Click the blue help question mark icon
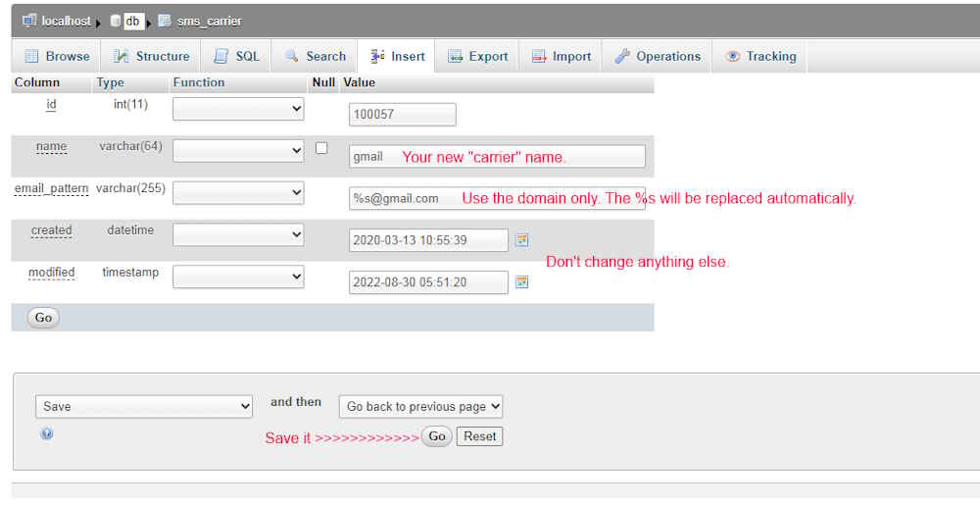Viewport: 980px width, 505px height. 47,433
